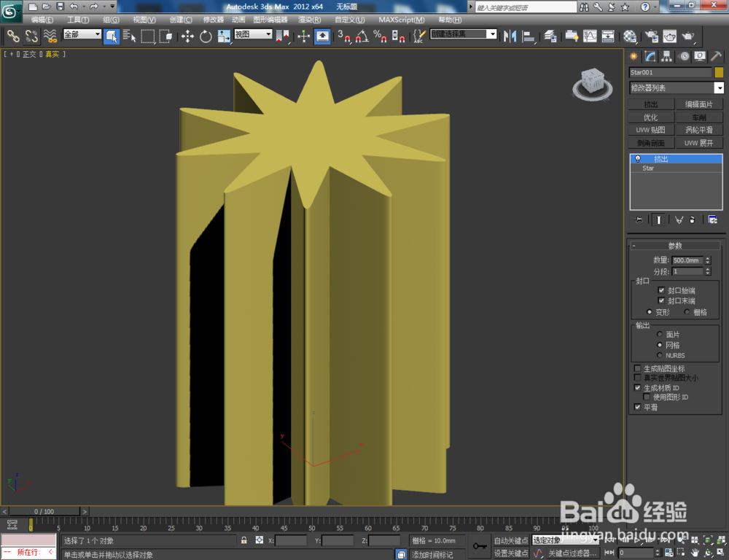Click Bind to Space Warp icon
Image resolution: width=729 pixels, height=560 pixels.
pyautogui.click(x=50, y=36)
